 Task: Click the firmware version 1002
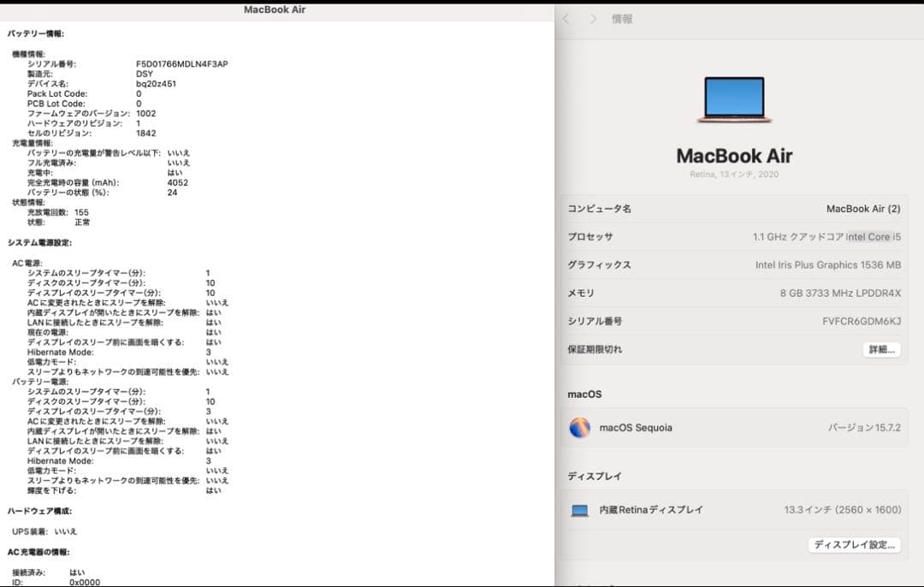[146, 113]
